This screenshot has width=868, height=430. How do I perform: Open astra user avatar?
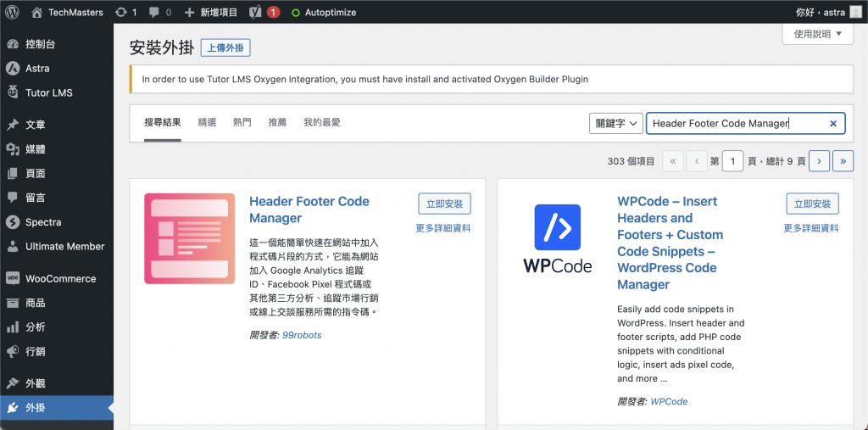[x=856, y=12]
